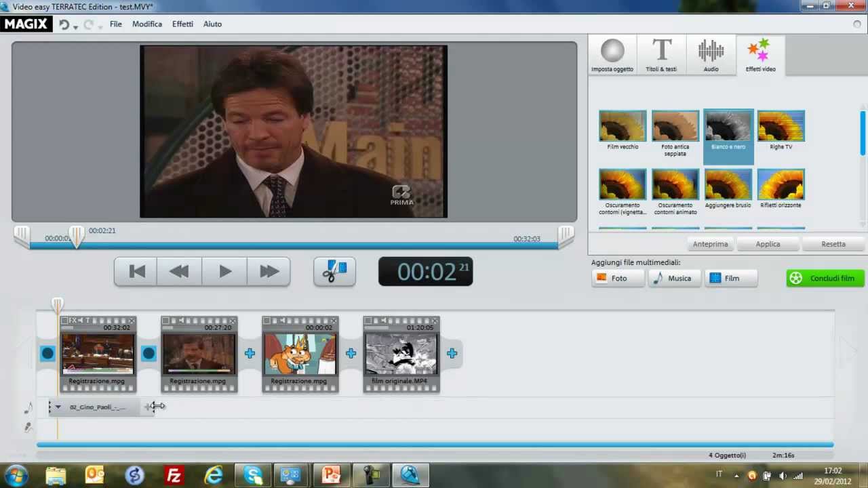Switch to the Titoli & testi tab
868x488 pixels.
click(x=661, y=55)
